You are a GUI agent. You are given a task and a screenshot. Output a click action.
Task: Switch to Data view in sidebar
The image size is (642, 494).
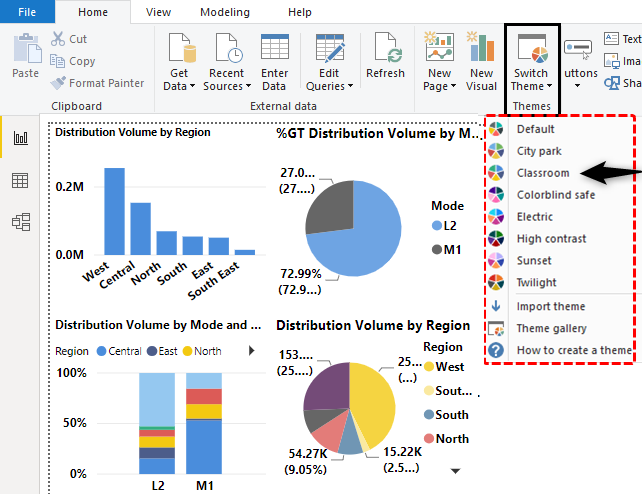click(20, 180)
